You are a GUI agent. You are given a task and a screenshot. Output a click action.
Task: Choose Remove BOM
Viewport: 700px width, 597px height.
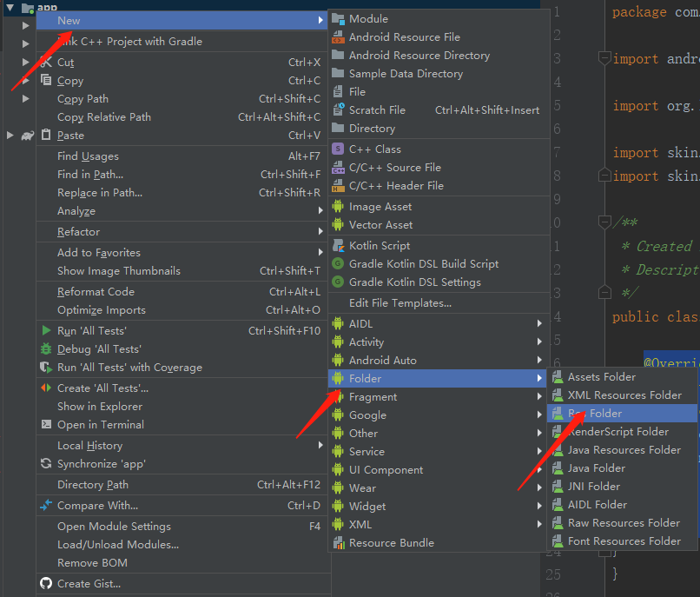click(x=182, y=563)
